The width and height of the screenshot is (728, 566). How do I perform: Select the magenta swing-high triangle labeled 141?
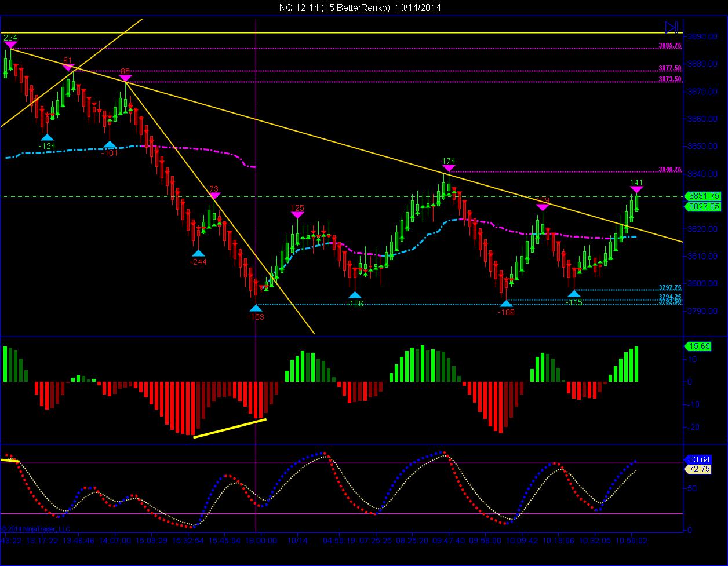[636, 189]
